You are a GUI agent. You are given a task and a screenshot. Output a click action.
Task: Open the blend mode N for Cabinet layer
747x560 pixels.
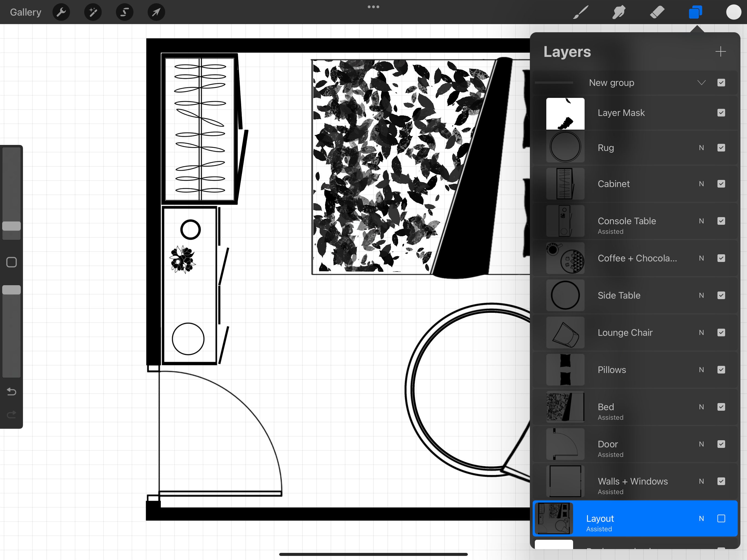coord(701,184)
